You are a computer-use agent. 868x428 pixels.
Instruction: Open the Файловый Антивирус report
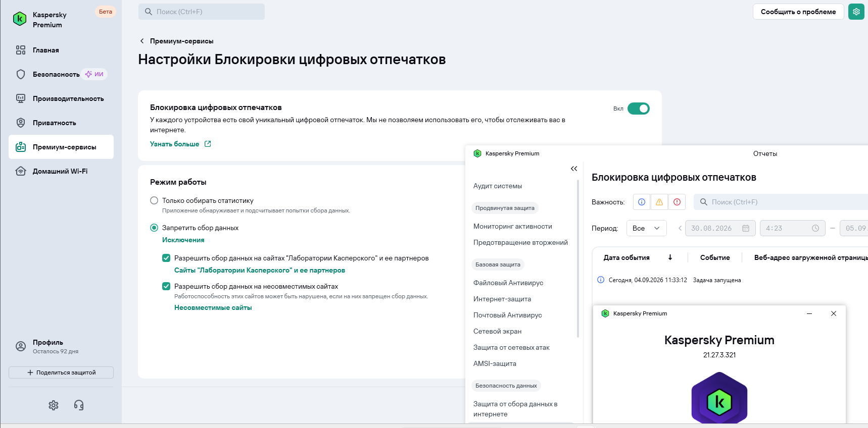pos(508,283)
